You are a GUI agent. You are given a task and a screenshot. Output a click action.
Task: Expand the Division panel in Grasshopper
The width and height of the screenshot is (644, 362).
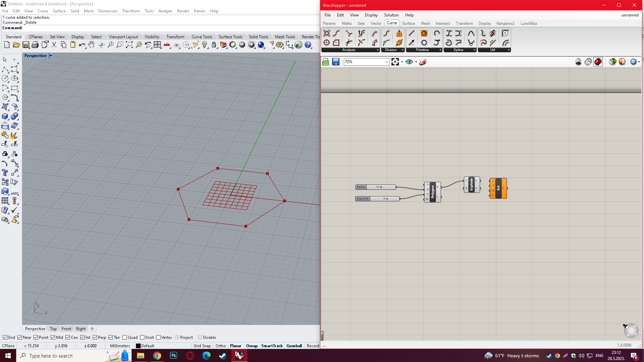[x=403, y=50]
